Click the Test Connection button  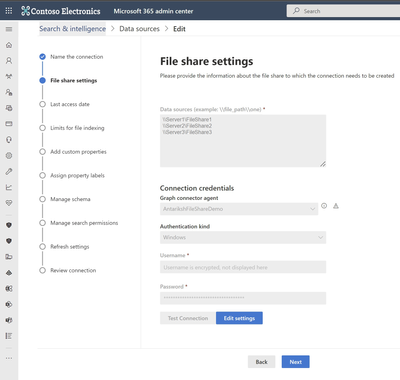(x=188, y=318)
